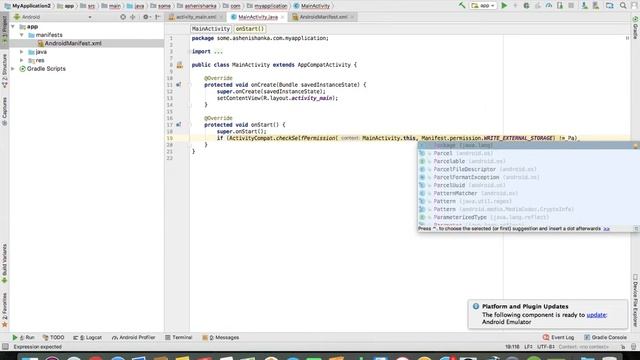Click onStart() breadcrumb in editor
Viewport: 640px width, 360px height.
pyautogui.click(x=249, y=29)
